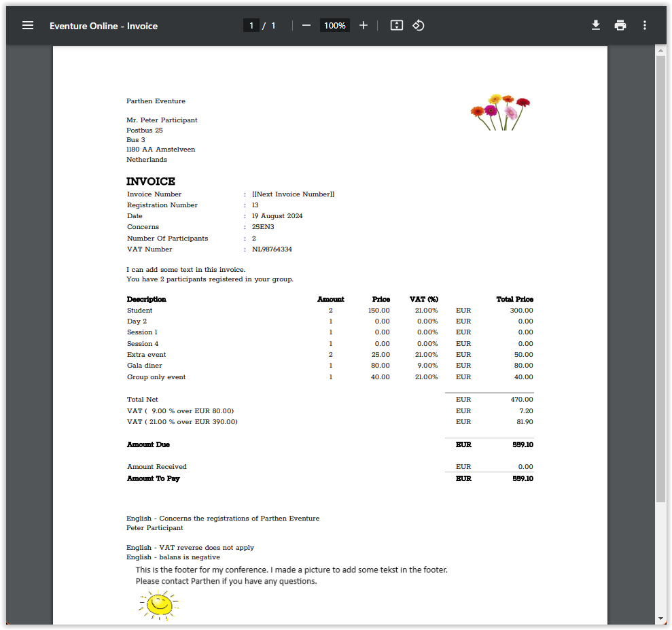
Task: Click the vertical scrollbar thumb
Action: (660, 279)
